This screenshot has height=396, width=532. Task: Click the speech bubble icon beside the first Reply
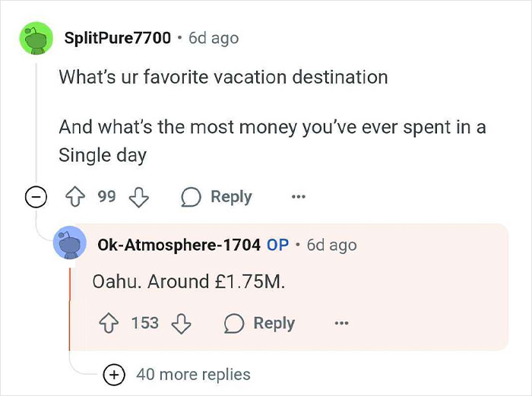point(191,197)
